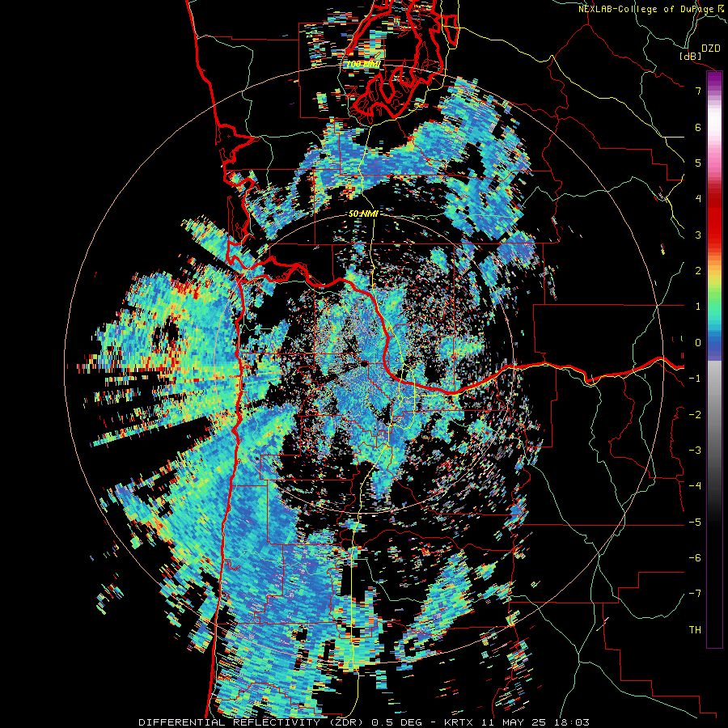The height and width of the screenshot is (728, 728).
Task: Click the DZD product label
Action: (711, 49)
